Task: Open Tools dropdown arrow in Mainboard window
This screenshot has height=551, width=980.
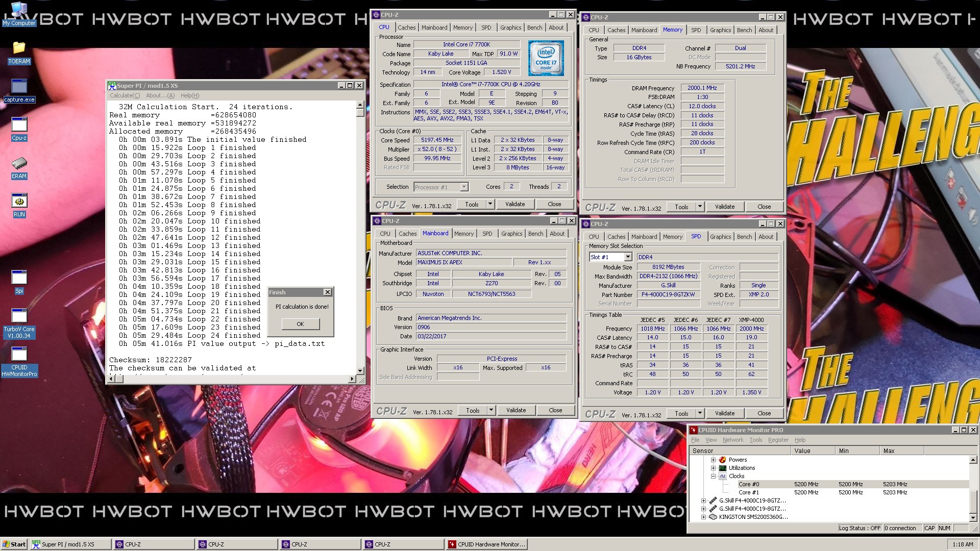Action: 491,410
